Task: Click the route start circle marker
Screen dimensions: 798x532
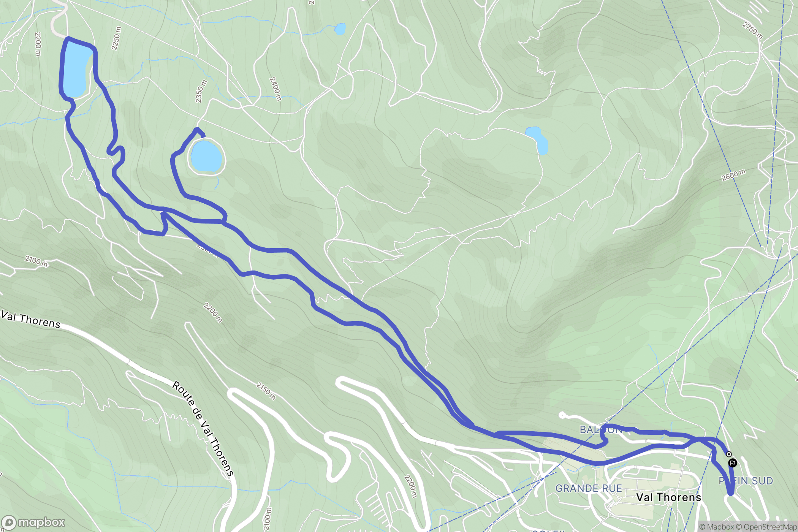Action: 728,454
